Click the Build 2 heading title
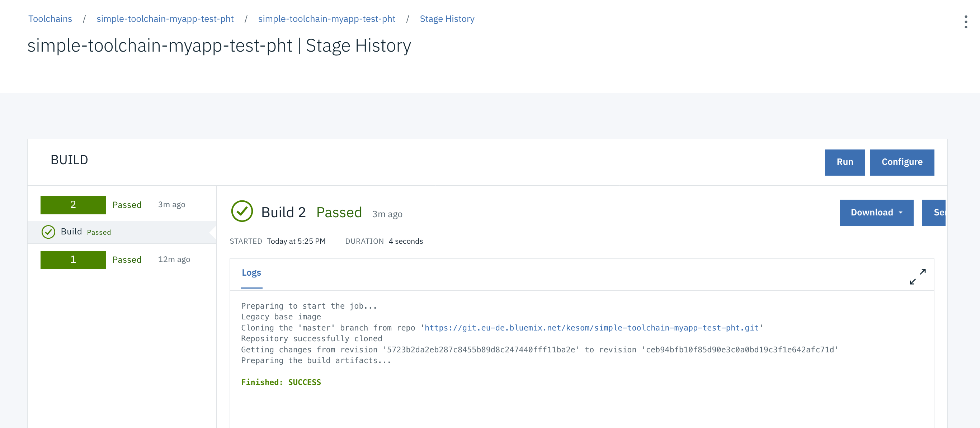980x428 pixels. (283, 213)
